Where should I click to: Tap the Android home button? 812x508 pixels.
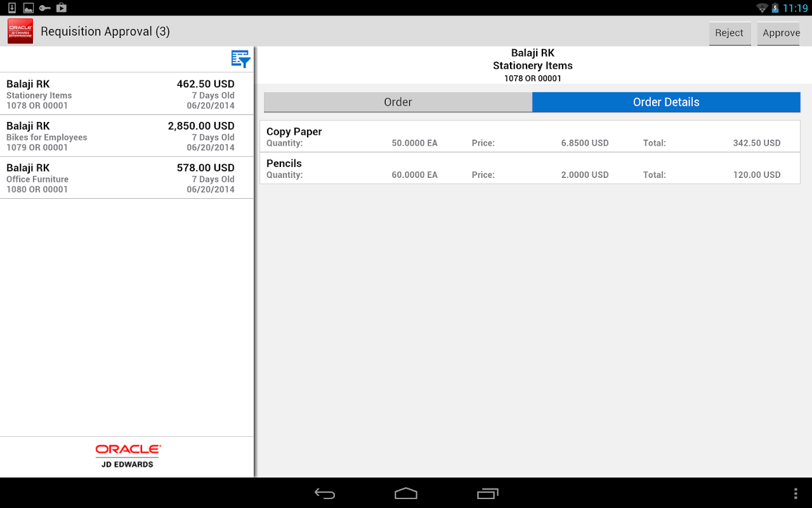click(406, 493)
